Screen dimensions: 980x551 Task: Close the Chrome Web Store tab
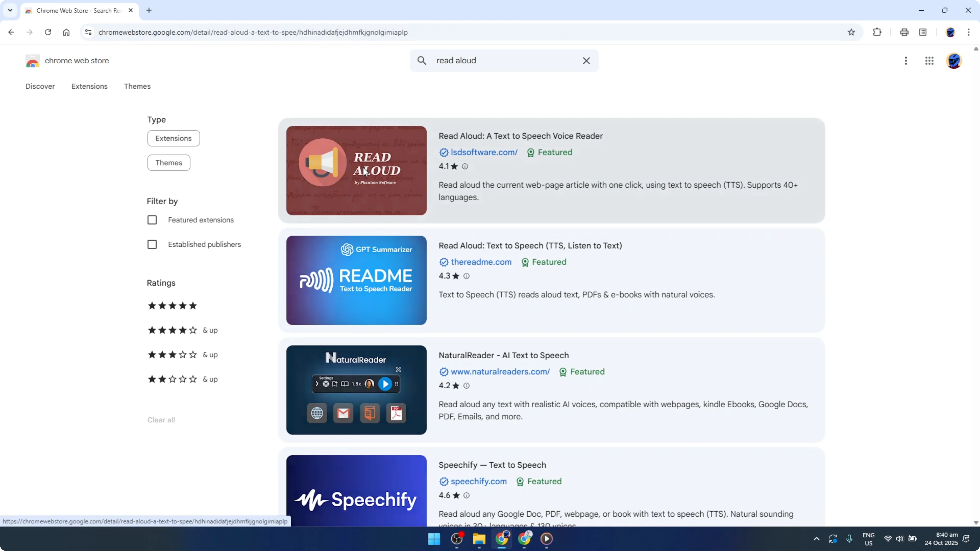click(130, 11)
